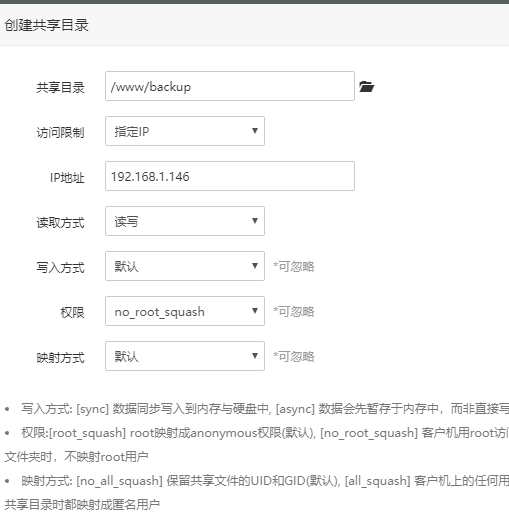This screenshot has height=518, width=509.
Task: Click *可忽略 hint next to 写入方式
Action: coord(294,267)
